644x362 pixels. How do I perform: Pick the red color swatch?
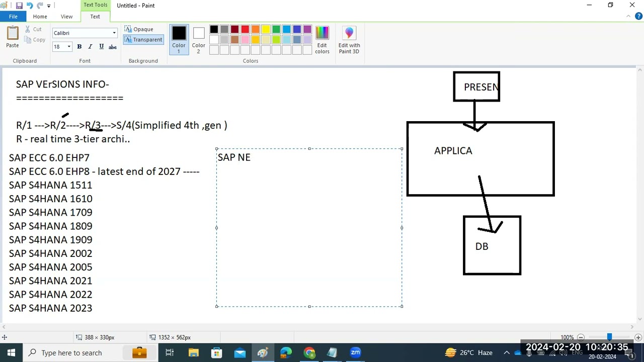pos(245,30)
